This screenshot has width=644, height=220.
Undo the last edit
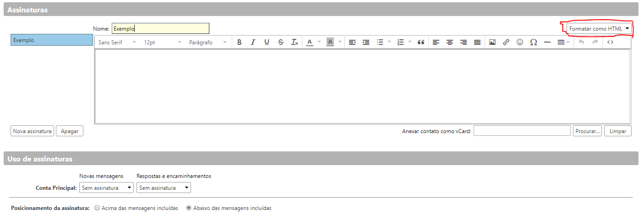pyautogui.click(x=582, y=42)
